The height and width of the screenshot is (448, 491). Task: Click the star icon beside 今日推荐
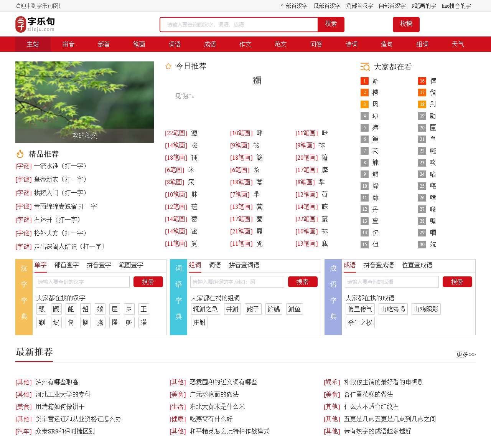click(x=168, y=66)
